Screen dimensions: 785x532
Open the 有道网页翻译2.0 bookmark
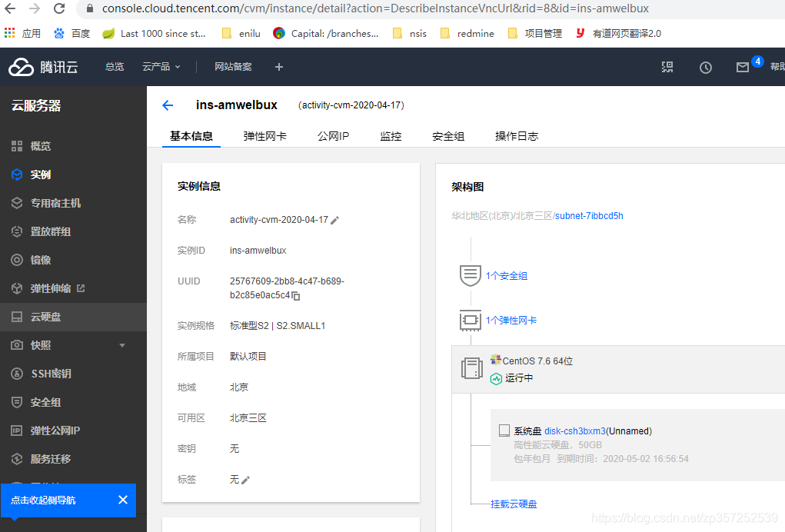point(618,34)
